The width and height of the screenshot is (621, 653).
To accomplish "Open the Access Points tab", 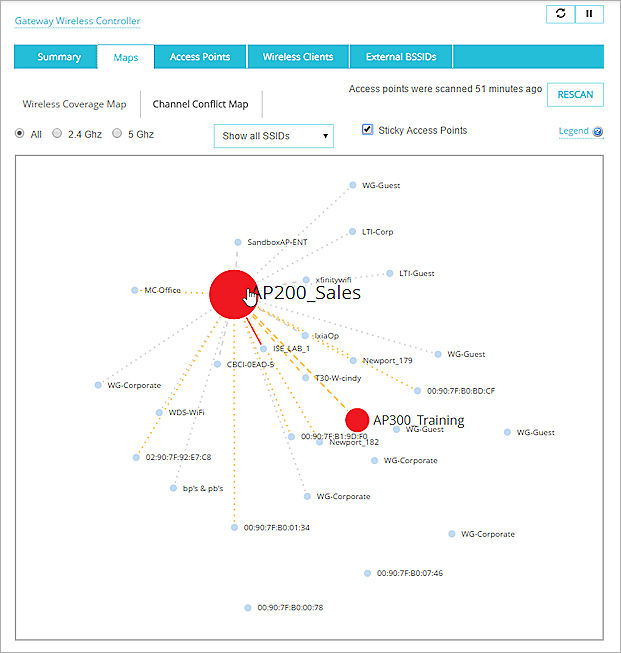I will point(200,57).
